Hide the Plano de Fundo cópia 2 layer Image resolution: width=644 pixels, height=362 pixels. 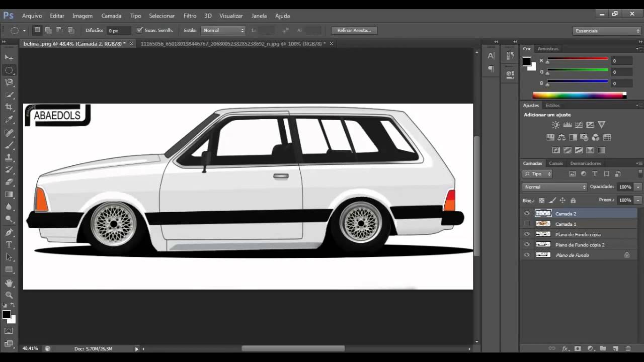[x=527, y=244]
